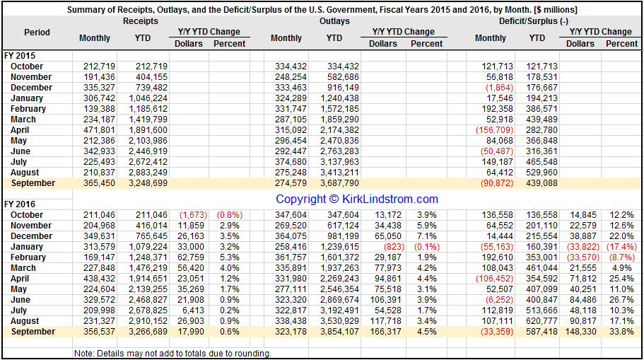Click FY 2016 November monthly receipts 204,968
Screen dimensions: 644x360
pyautogui.click(x=99, y=226)
